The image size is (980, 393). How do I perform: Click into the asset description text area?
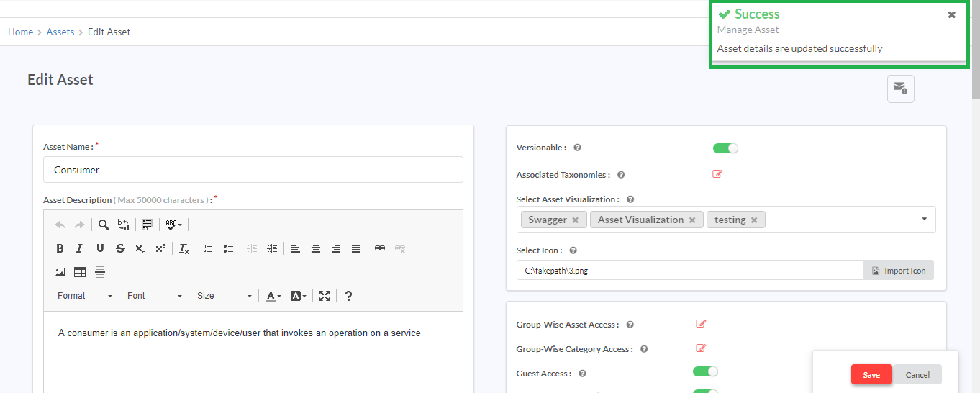tap(253, 352)
